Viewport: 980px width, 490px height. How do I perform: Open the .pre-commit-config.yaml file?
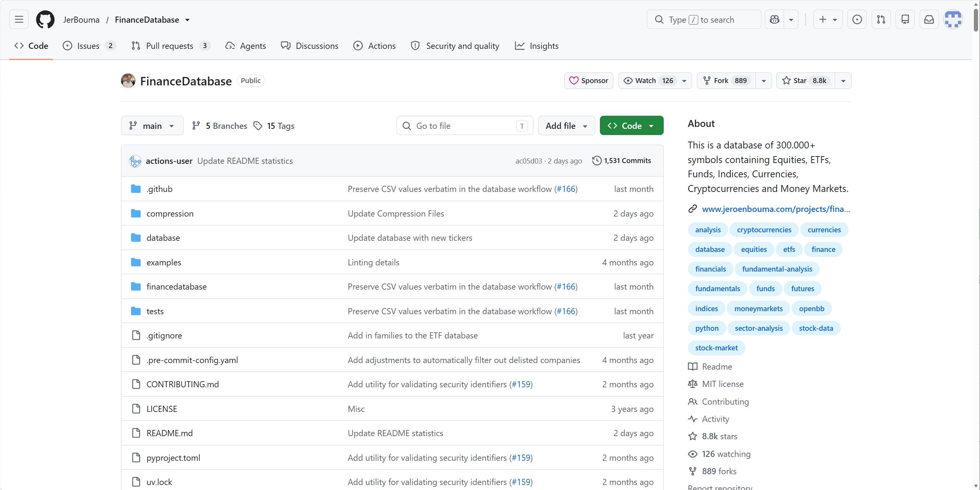point(192,360)
